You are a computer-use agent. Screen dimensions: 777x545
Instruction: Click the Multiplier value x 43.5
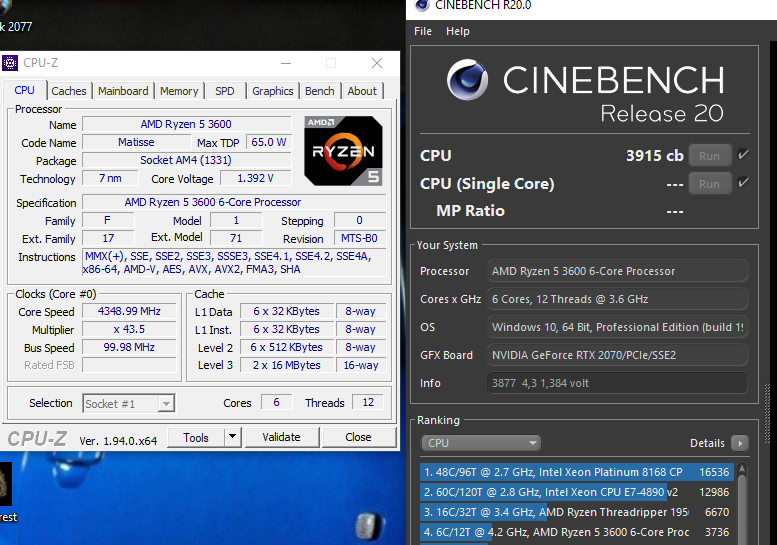[x=129, y=329]
